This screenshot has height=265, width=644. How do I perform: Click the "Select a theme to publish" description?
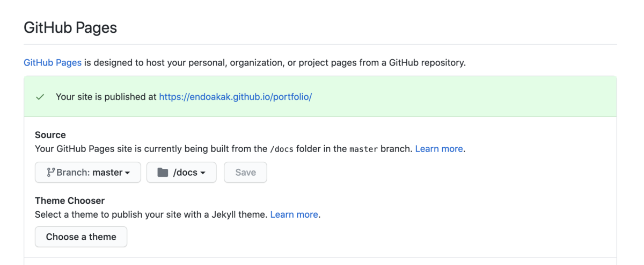(x=151, y=214)
